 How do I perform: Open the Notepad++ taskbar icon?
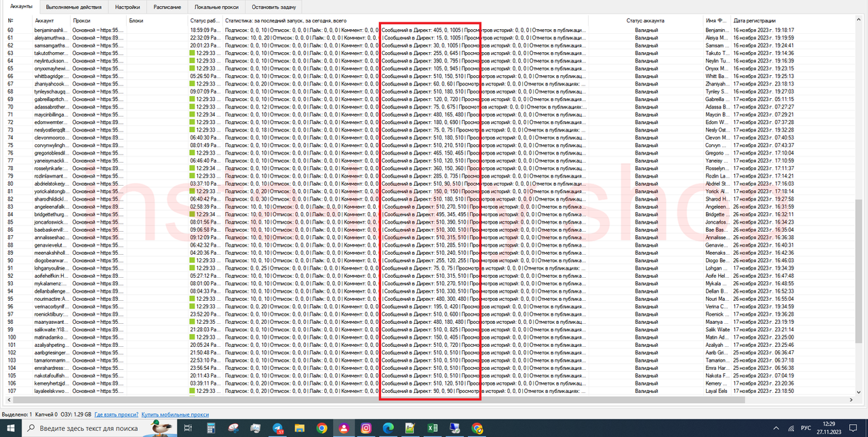[x=410, y=428]
